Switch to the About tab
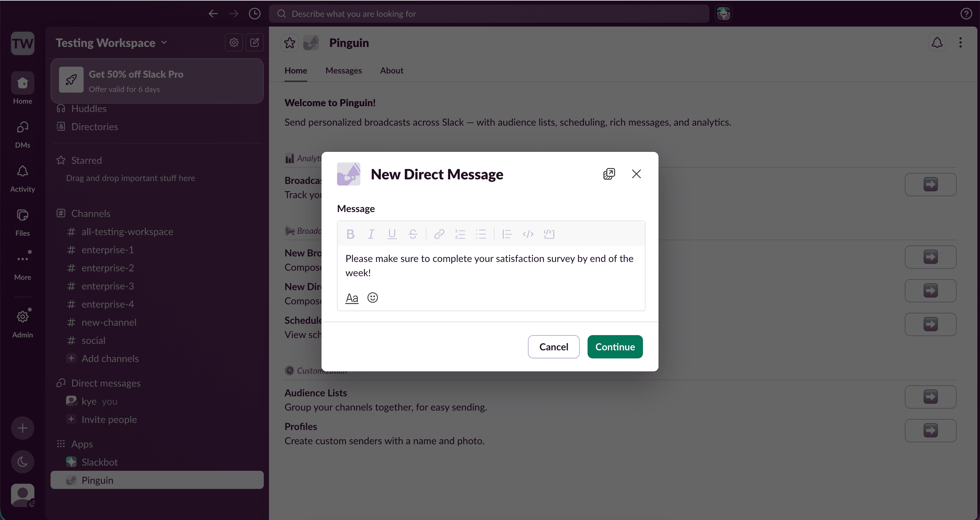 pos(391,71)
